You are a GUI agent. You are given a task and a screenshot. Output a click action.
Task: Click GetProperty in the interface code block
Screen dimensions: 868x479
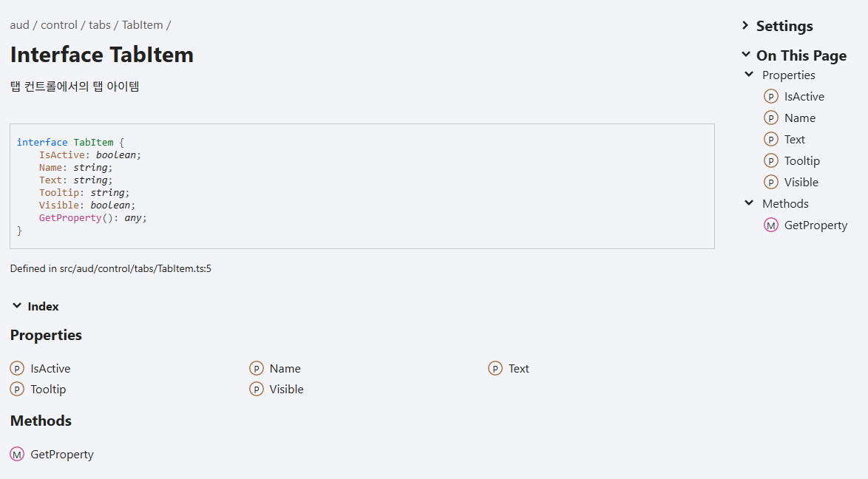tap(69, 218)
